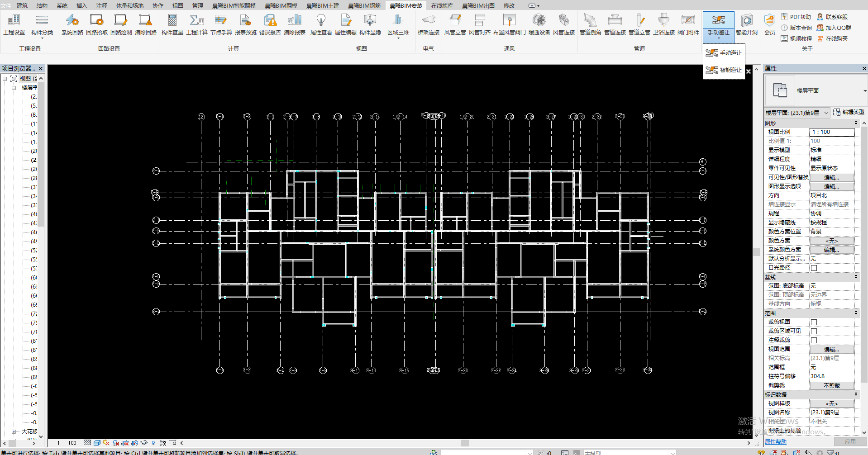Select the 回路拾取 circuit pick tool
Image resolution: width=868 pixels, height=455 pixels.
[97, 25]
